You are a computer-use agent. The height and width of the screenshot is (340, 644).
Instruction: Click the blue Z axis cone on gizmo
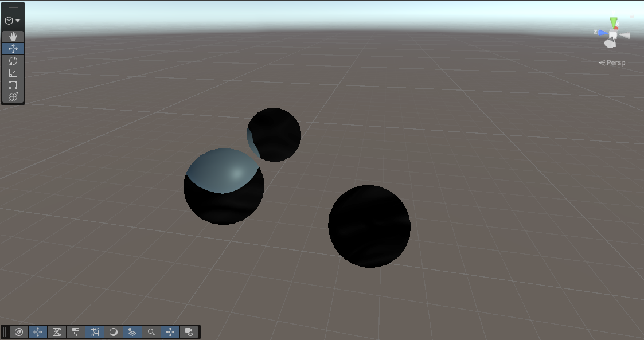(x=603, y=33)
